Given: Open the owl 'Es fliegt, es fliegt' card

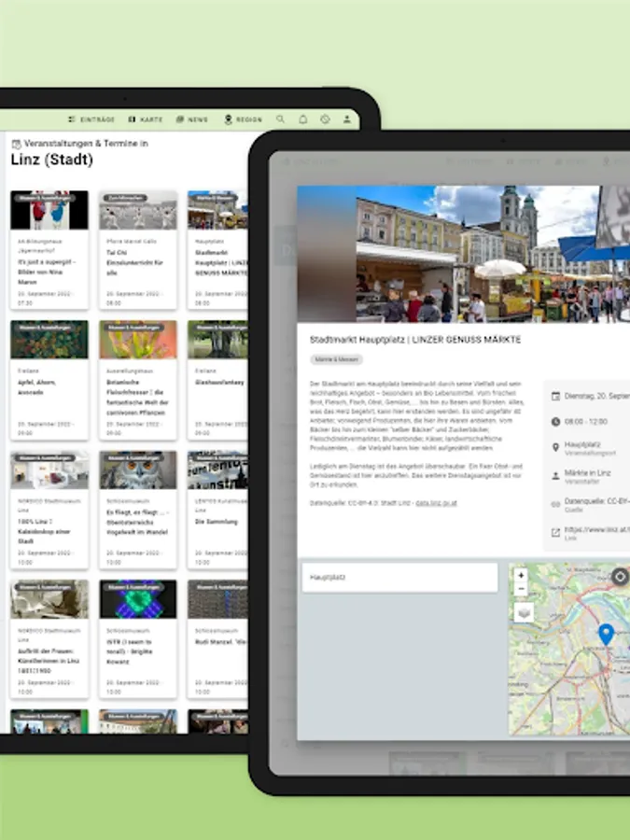Looking at the screenshot, I should click(x=138, y=510).
